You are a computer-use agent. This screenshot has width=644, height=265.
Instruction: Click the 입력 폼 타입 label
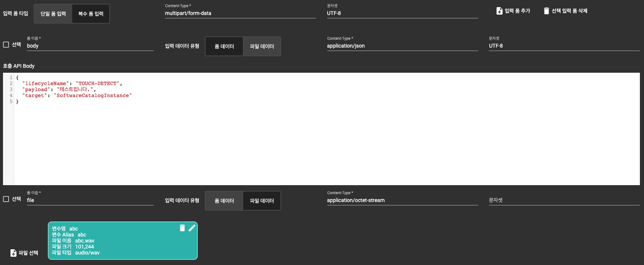(16, 13)
